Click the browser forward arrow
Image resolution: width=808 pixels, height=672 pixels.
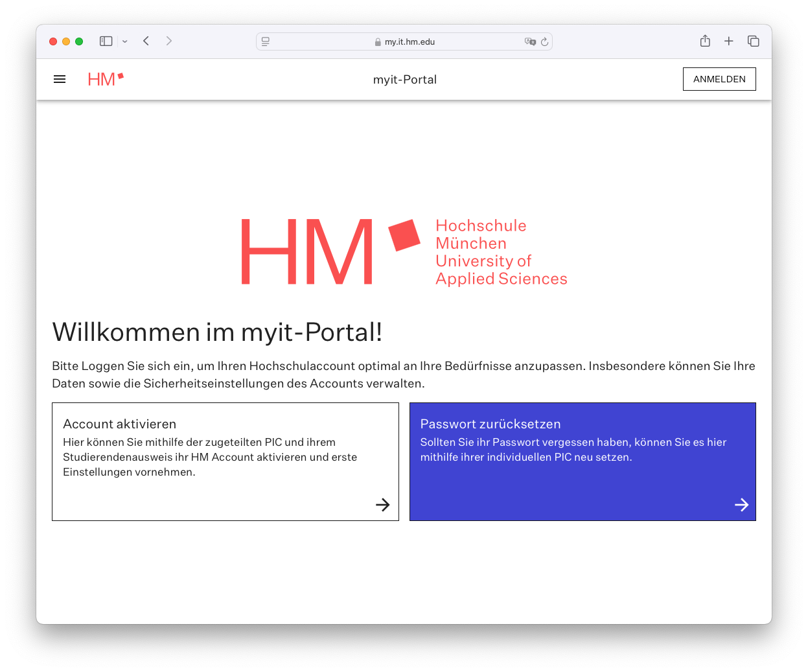coord(169,41)
